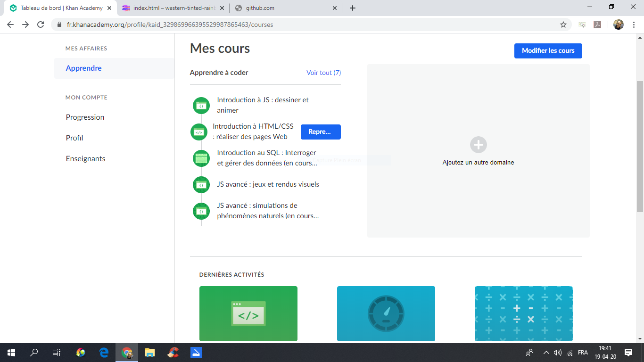Screen dimensions: 644x362
Task: Open Progression in the sidebar
Action: [x=85, y=117]
